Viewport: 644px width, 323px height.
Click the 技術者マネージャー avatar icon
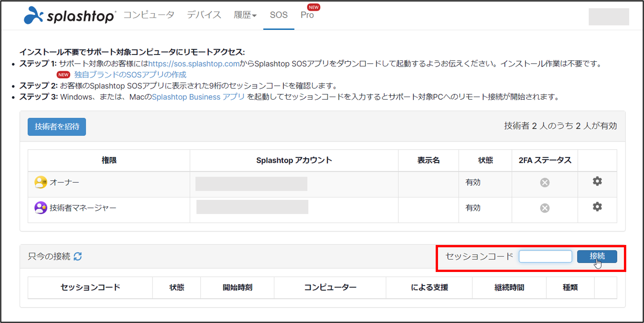[40, 207]
